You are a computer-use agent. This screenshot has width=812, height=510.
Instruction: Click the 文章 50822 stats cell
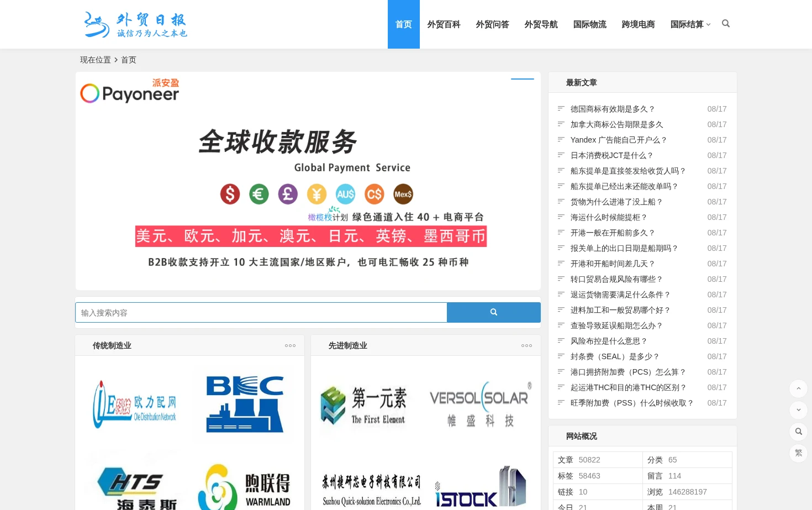(598, 460)
